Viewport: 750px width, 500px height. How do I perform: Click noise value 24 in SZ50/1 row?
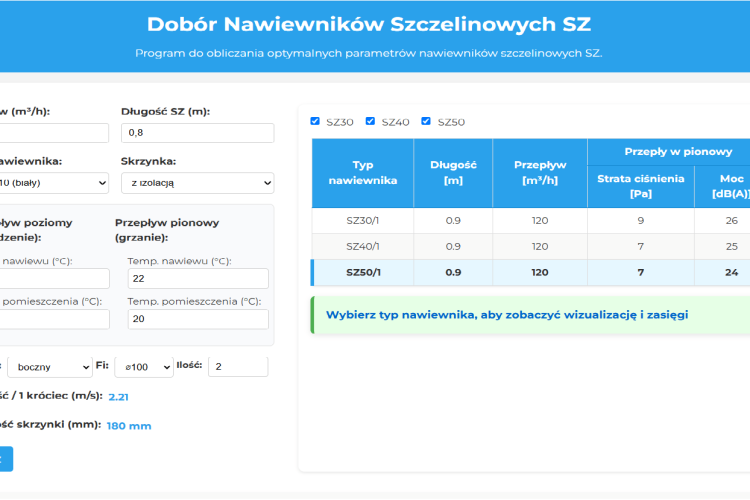731,272
